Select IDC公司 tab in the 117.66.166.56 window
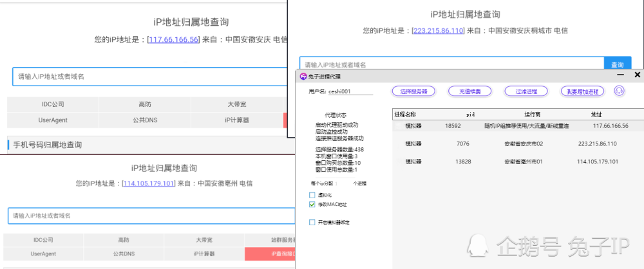This screenshot has height=269, width=644. tap(53, 104)
